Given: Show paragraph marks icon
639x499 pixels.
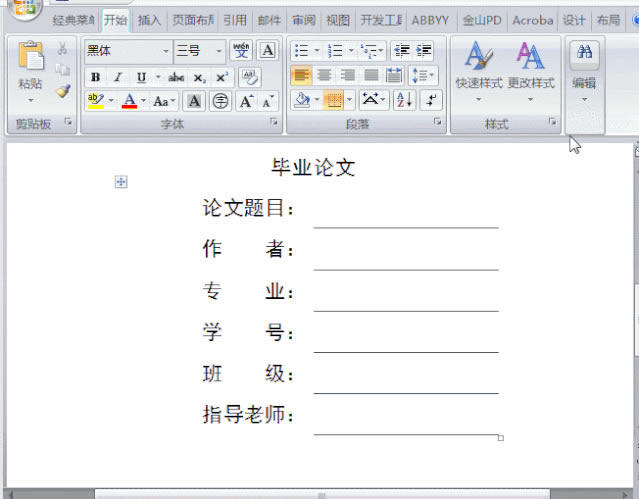Looking at the screenshot, I should (431, 100).
